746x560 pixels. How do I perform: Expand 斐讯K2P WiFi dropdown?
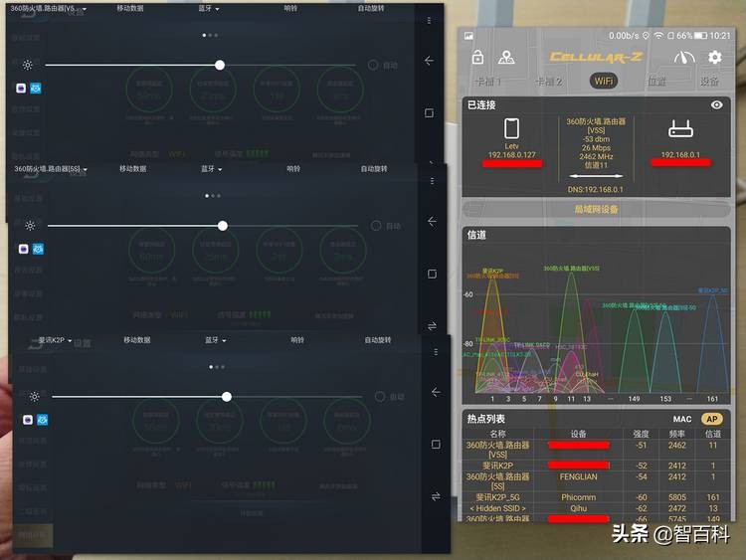tap(55, 340)
